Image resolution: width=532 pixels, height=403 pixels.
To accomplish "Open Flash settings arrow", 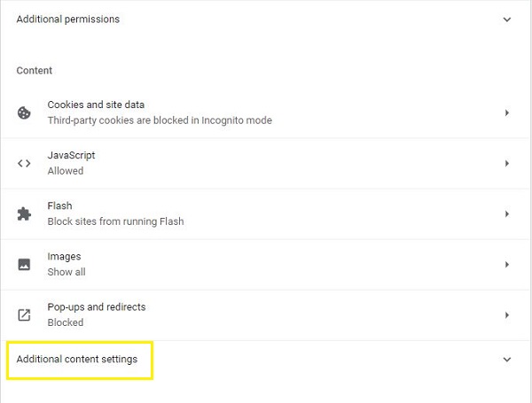I will (507, 213).
